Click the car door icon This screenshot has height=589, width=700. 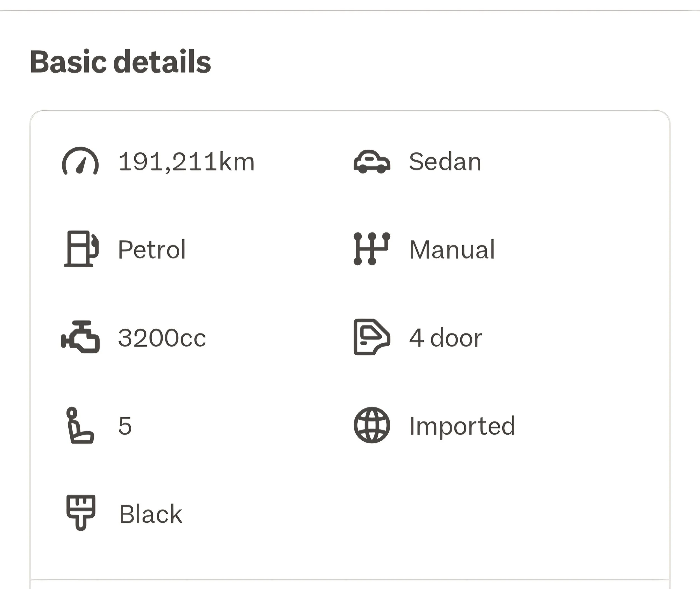(x=372, y=337)
